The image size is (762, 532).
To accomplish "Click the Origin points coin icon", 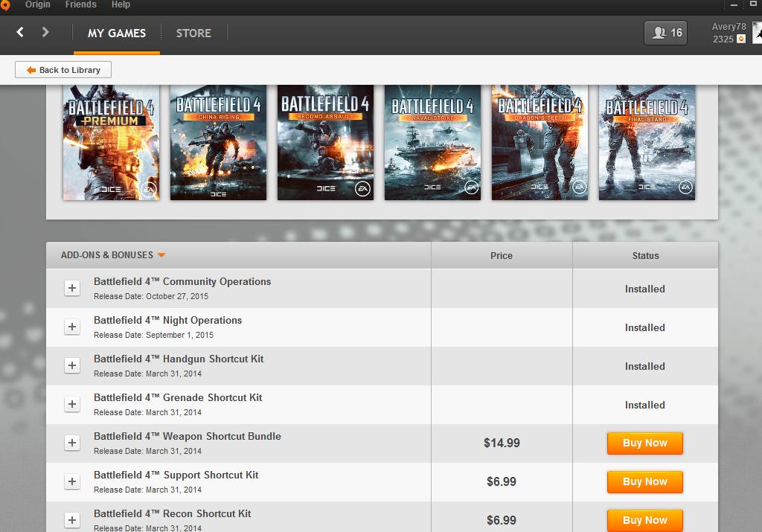I will (x=740, y=39).
